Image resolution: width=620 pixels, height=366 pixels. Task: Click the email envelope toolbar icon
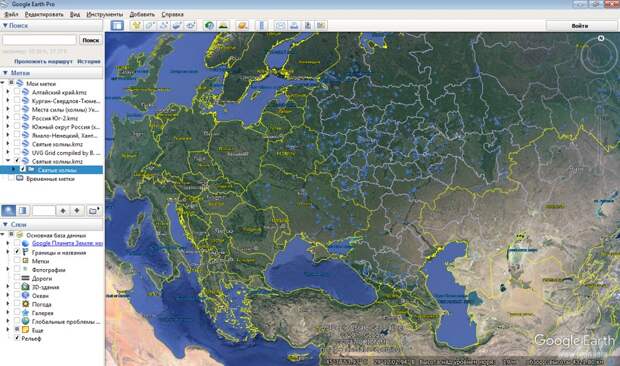[280, 26]
